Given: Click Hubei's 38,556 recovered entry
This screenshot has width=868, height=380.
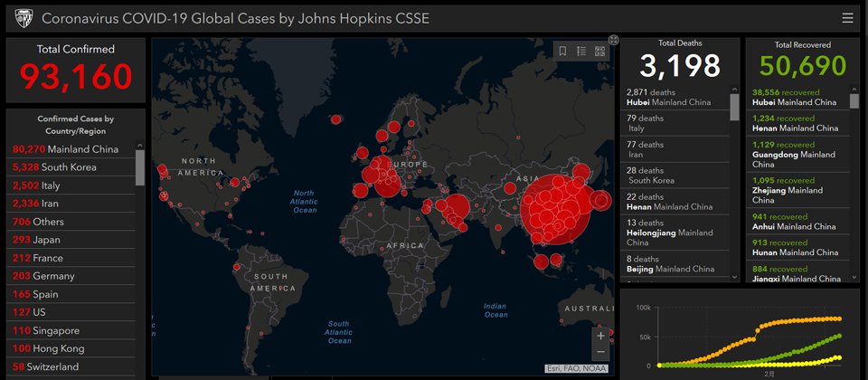Looking at the screenshot, I should pos(798,98).
